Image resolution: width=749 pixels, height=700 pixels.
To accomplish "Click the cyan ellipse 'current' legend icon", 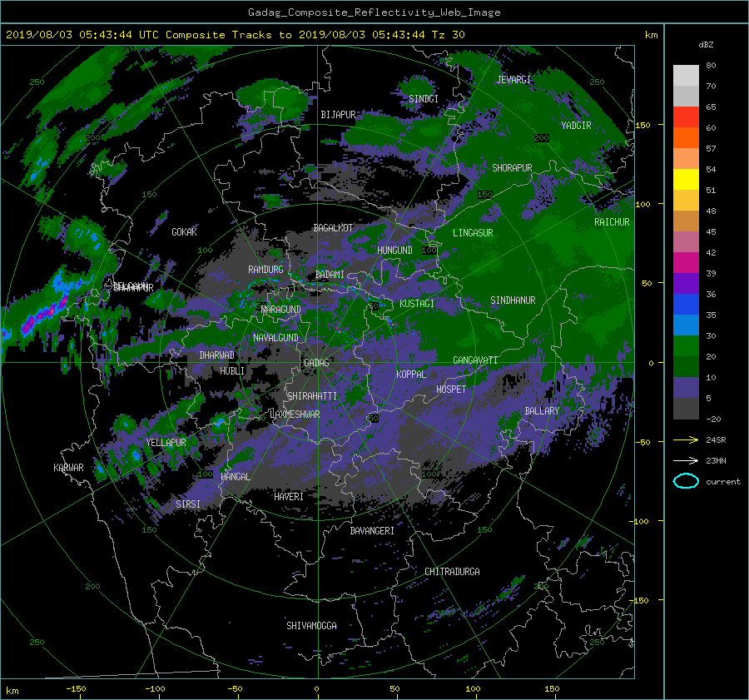I will (686, 481).
